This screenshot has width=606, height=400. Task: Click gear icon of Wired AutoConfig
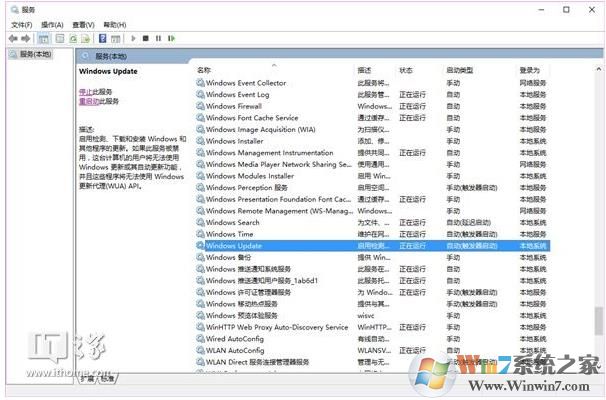point(200,339)
